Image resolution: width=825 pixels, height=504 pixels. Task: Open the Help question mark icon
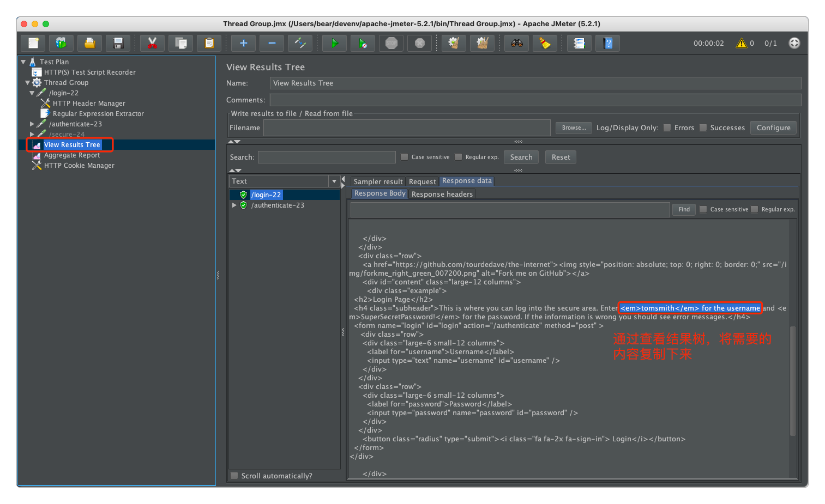(x=607, y=43)
